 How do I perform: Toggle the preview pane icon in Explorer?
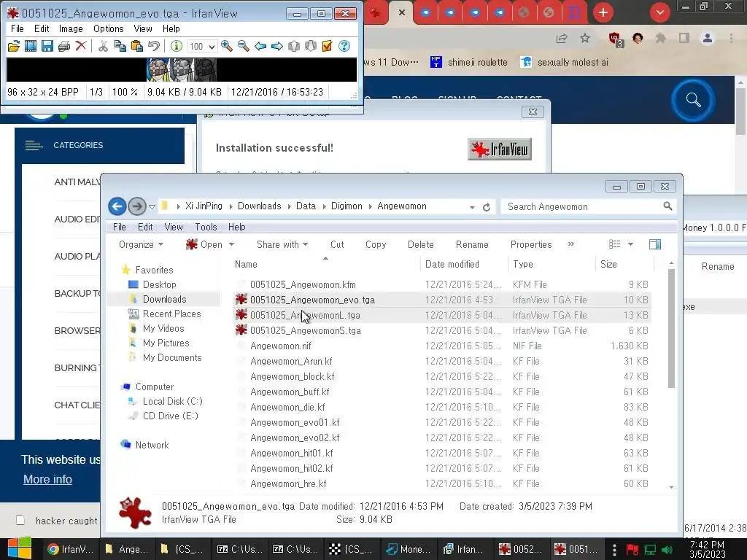655,244
